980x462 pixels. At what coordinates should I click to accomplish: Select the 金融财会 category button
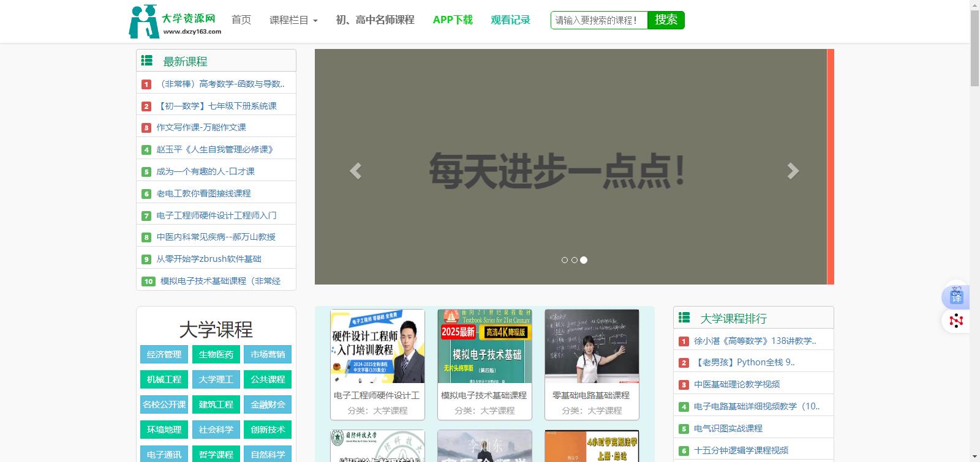[268, 404]
